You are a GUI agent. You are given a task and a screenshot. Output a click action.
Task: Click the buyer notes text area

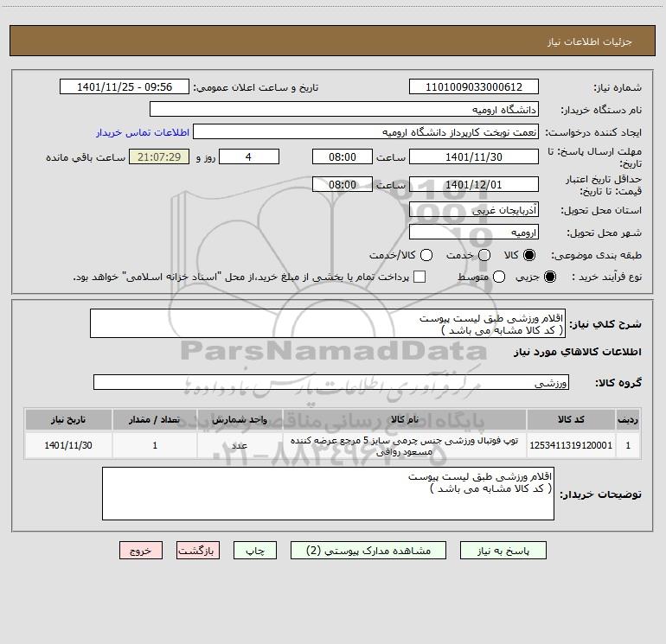point(329,494)
